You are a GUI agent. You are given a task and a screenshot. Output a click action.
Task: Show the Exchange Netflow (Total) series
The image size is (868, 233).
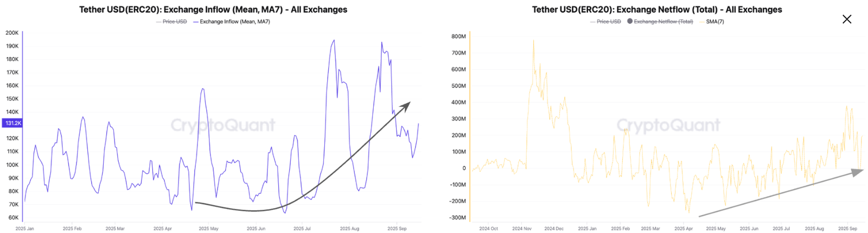click(663, 22)
